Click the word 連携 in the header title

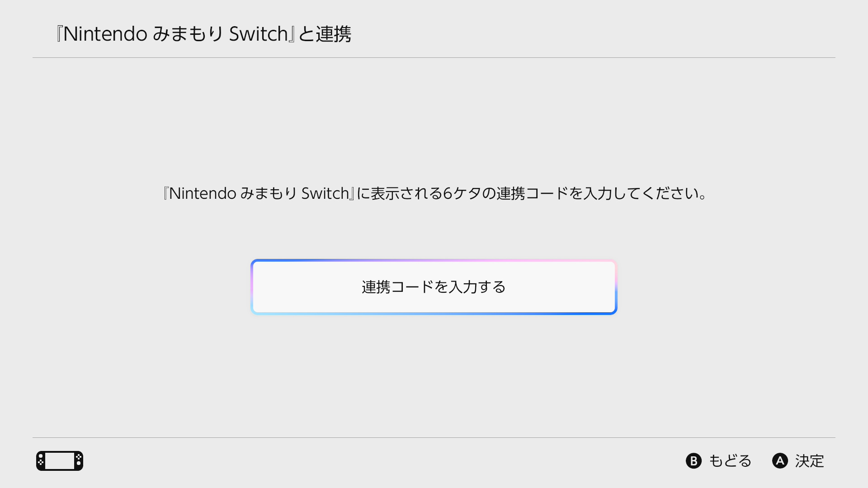pyautogui.click(x=334, y=34)
